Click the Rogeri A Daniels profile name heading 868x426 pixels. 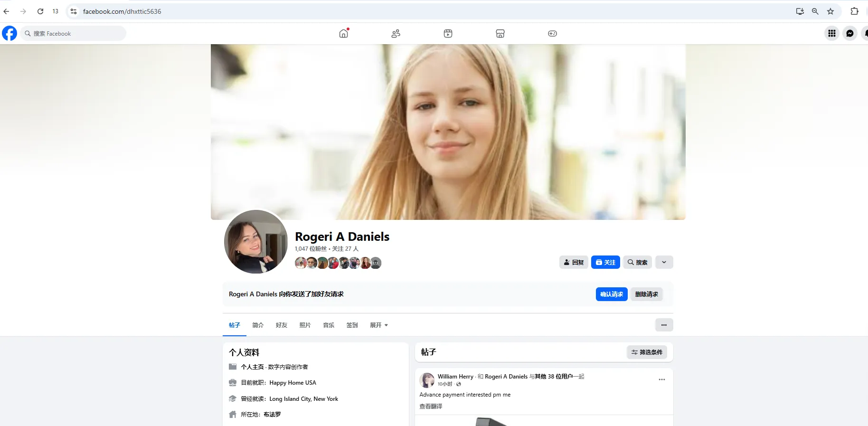tap(342, 237)
